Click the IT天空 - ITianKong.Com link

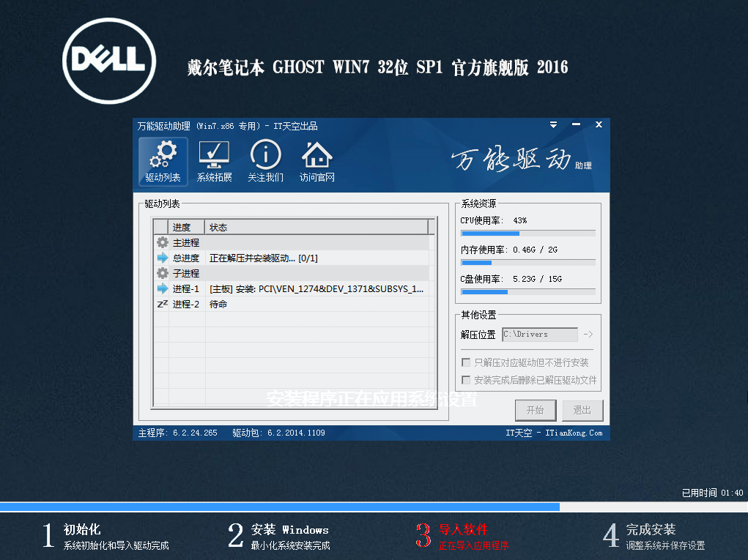(554, 433)
